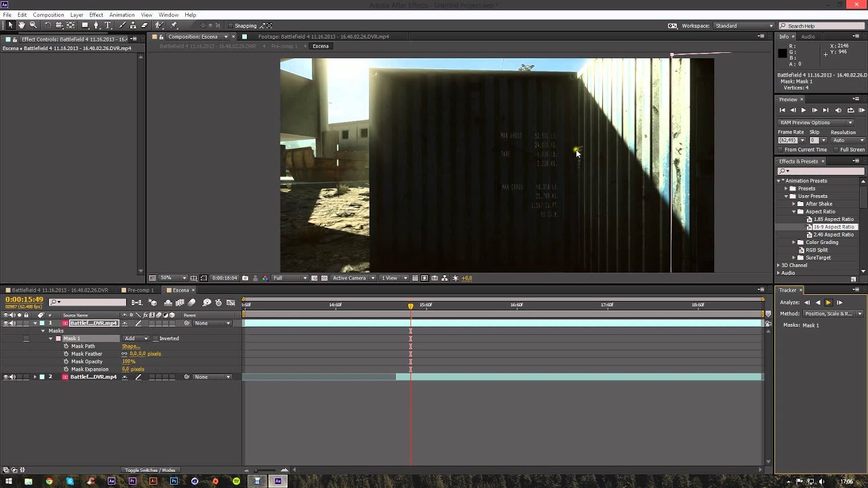Select the Horizontal Type tool
Screen dimensions: 868x488
[x=108, y=25]
